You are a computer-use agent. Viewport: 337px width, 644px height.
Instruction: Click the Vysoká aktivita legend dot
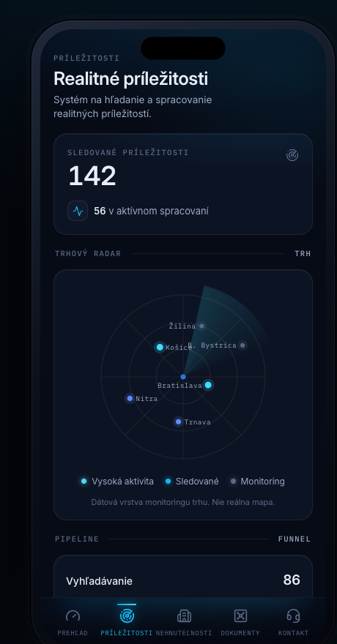(84, 481)
